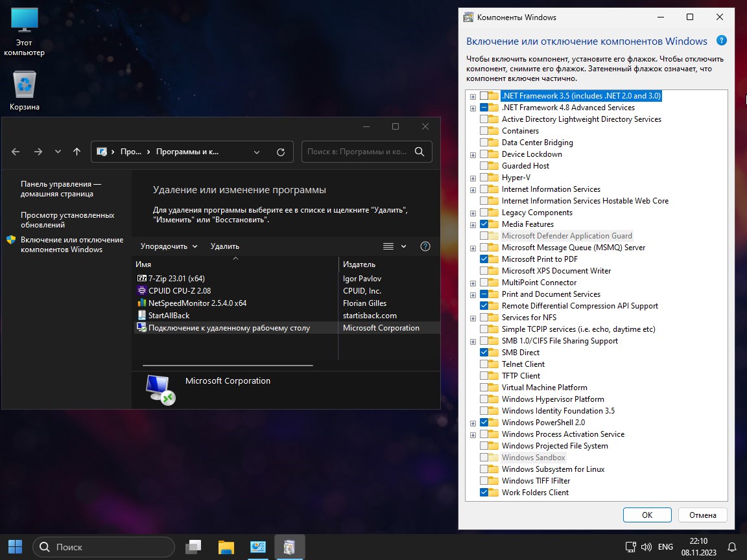Viewport: 747px width, 560px height.
Task: Refresh the Programs and Features view
Action: [x=281, y=151]
